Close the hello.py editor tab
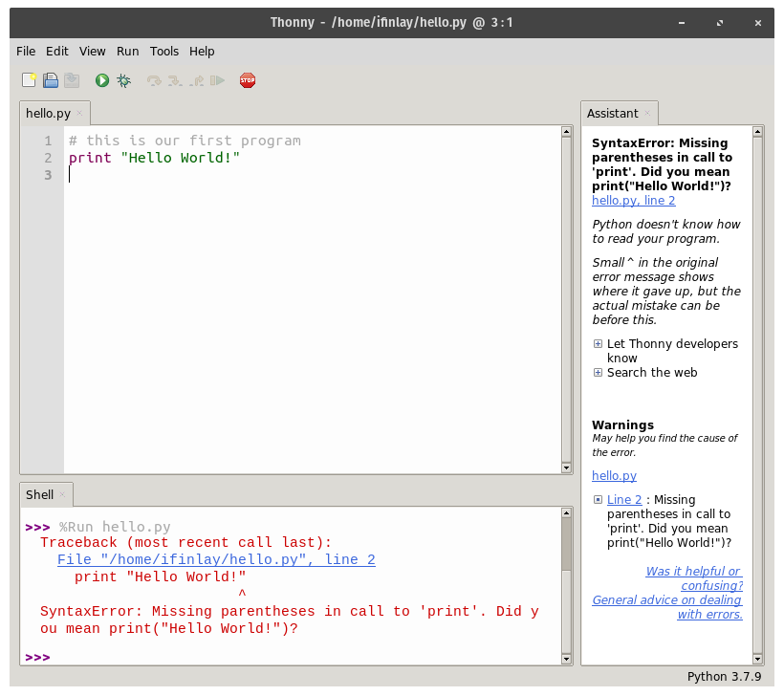Viewport: 784px width, 696px height. coord(79,114)
